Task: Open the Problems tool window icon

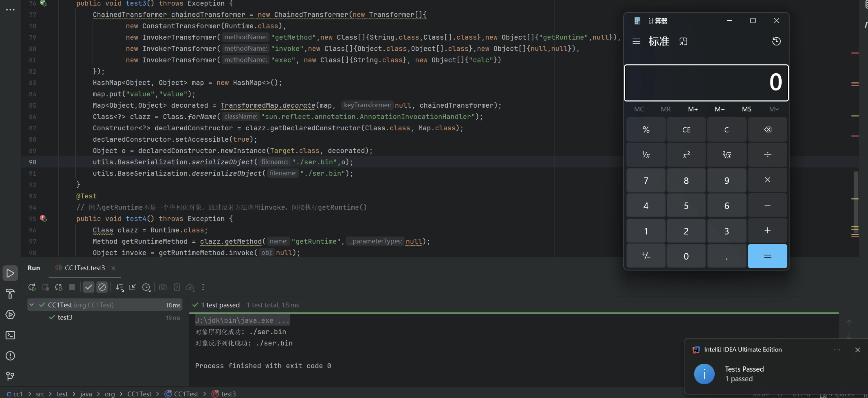Action: (10, 356)
